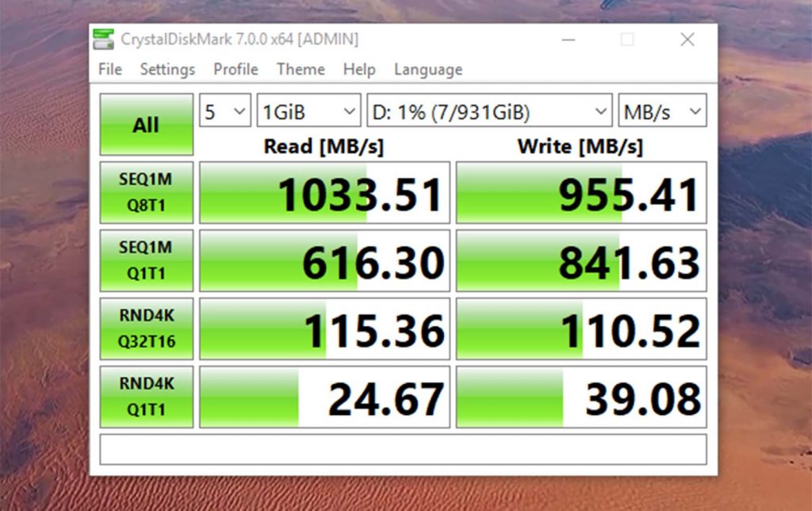Open the Settings menu
This screenshot has width=812, height=511.
(x=167, y=70)
